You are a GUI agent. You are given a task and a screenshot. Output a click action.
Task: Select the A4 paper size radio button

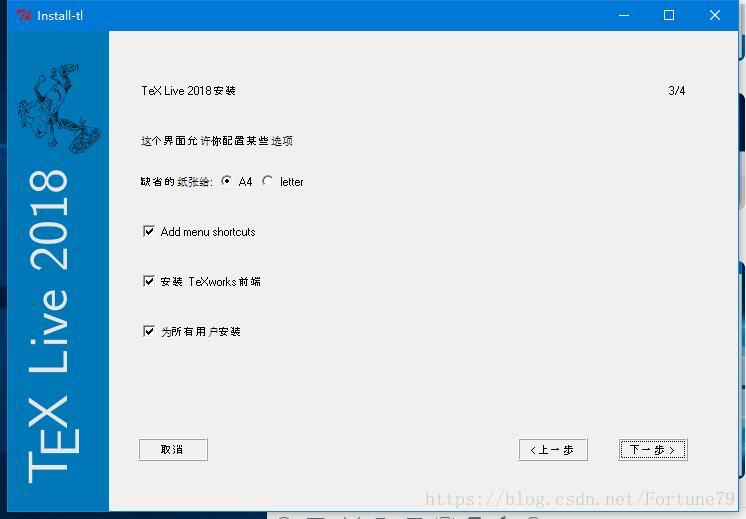pos(226,181)
